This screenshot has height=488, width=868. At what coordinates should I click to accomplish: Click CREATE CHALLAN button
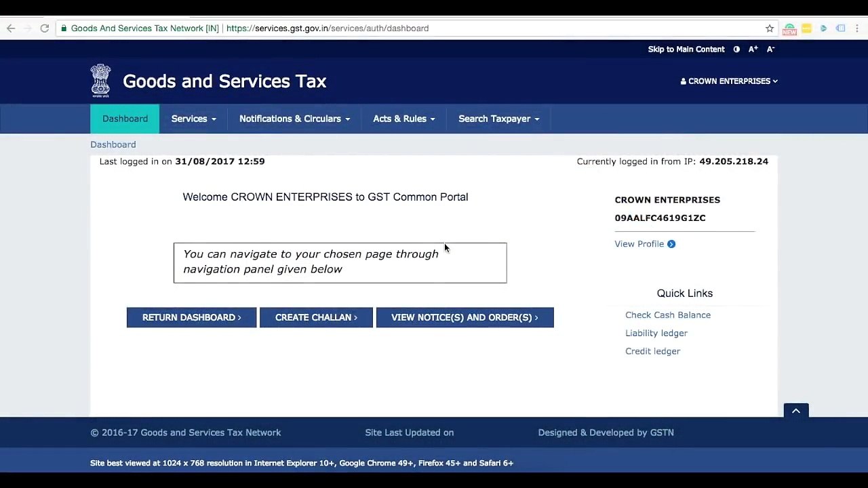[316, 317]
